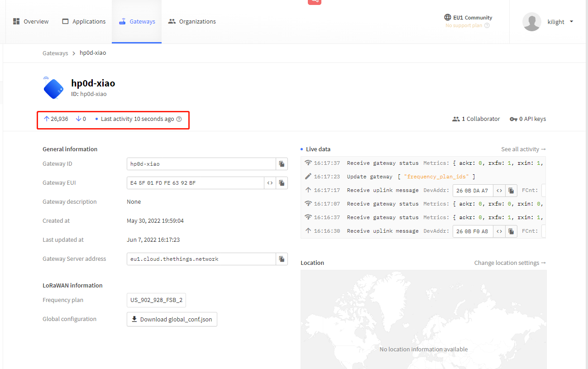Image resolution: width=588 pixels, height=369 pixels.
Task: Click the 16:17:23 Update gateway event
Action: coord(423,177)
